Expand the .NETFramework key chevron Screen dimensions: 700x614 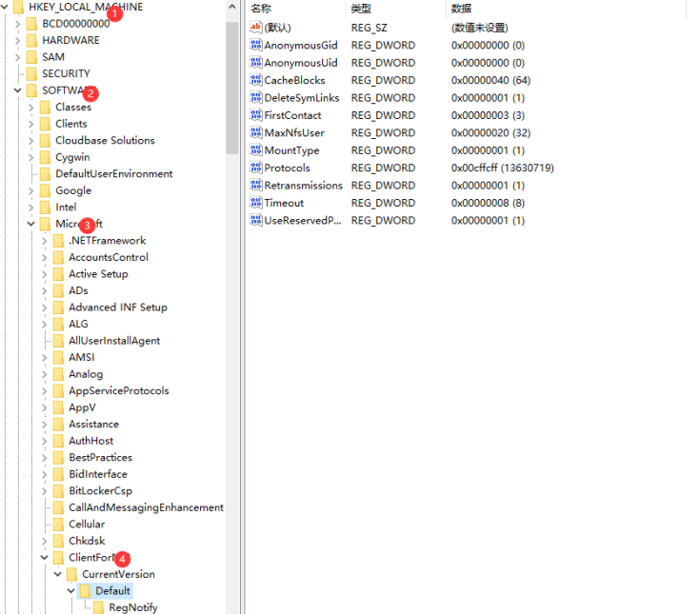[x=44, y=241]
